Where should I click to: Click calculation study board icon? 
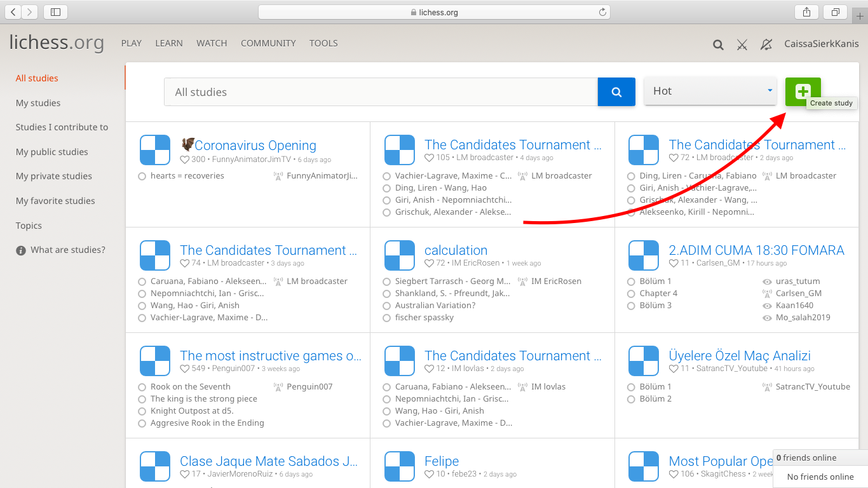click(400, 255)
